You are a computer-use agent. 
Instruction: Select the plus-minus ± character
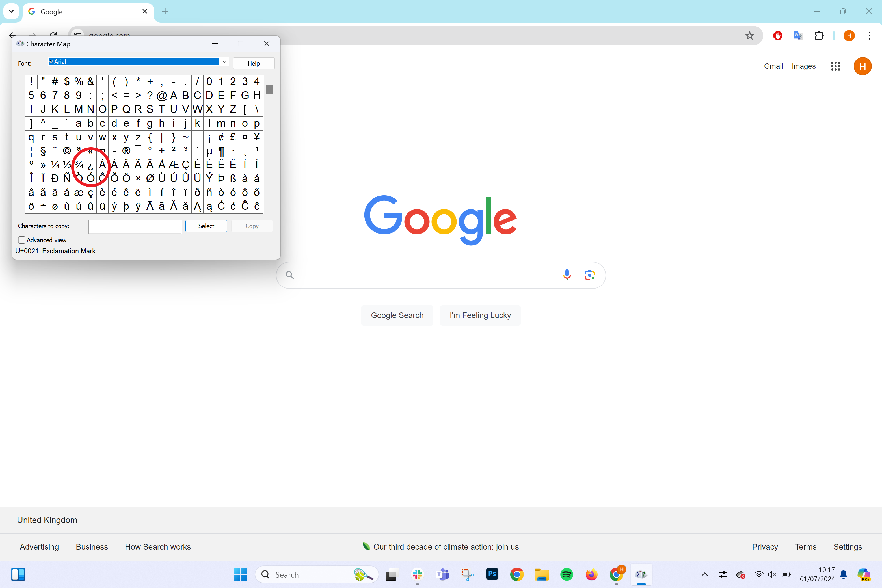(162, 151)
